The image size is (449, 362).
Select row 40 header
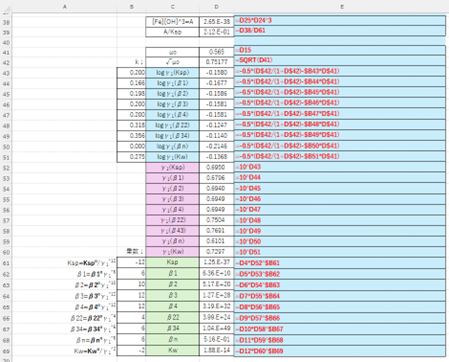click(x=6, y=42)
